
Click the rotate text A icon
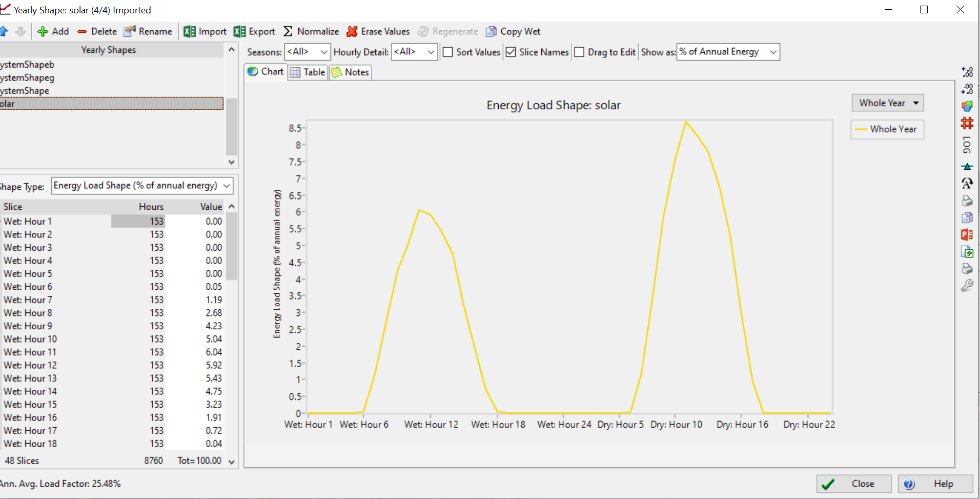click(x=967, y=183)
